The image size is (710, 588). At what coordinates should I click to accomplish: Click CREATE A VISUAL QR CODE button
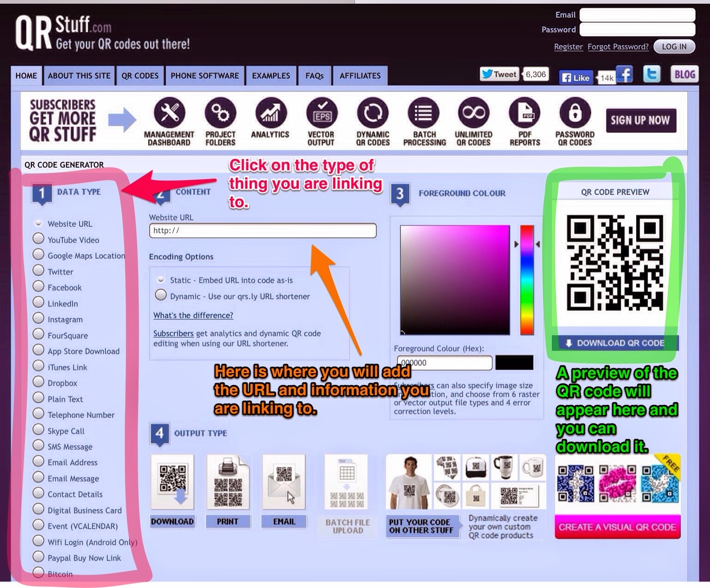pyautogui.click(x=618, y=527)
